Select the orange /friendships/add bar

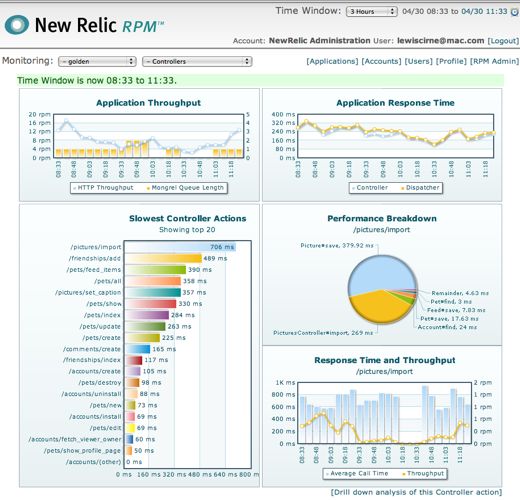pyautogui.click(x=163, y=258)
